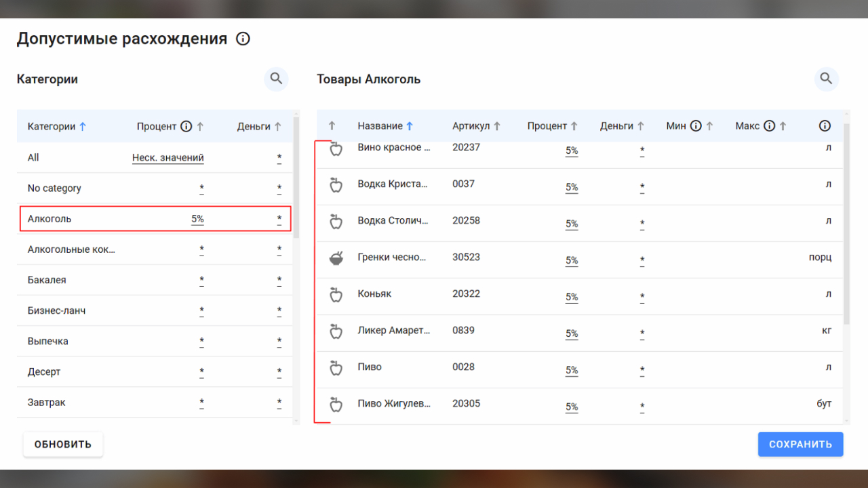
Task: Sort products by Макс column arrow
Action: coord(783,125)
